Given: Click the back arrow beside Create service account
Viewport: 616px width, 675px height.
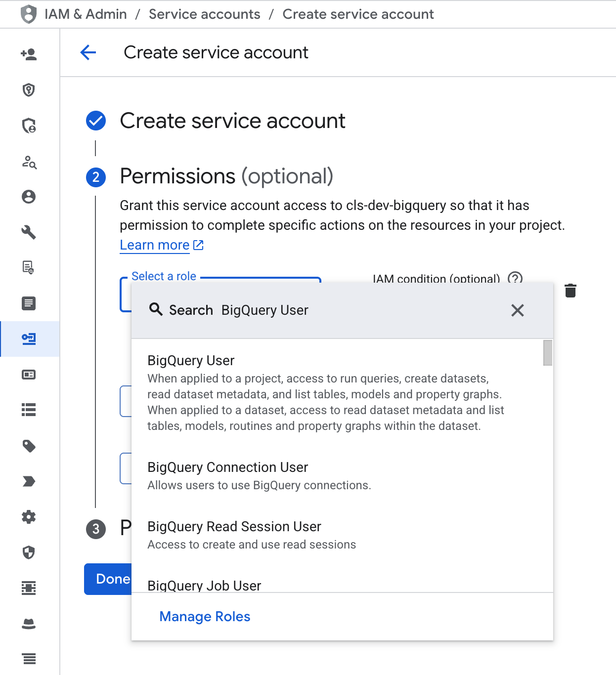Looking at the screenshot, I should tap(88, 52).
